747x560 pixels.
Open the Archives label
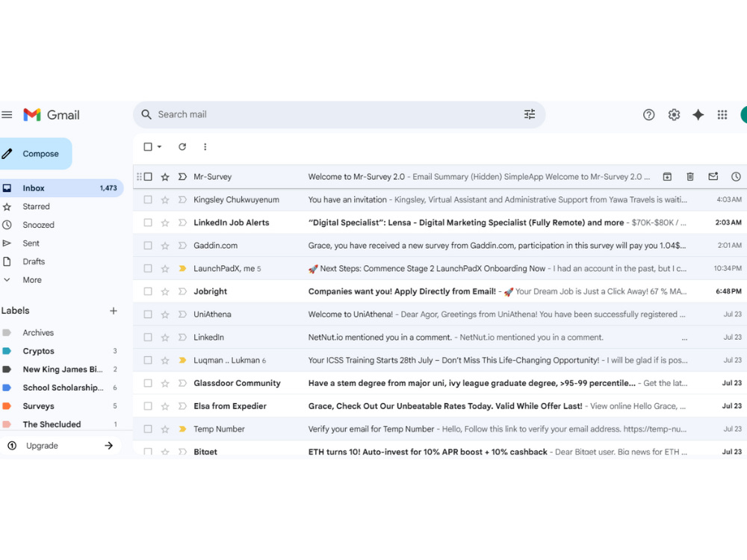38,333
